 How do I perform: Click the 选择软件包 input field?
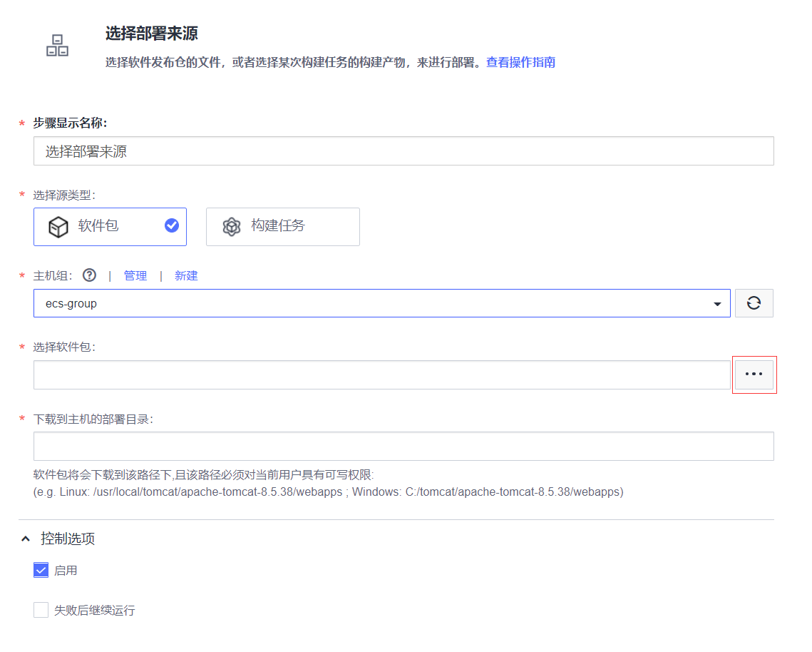point(381,375)
